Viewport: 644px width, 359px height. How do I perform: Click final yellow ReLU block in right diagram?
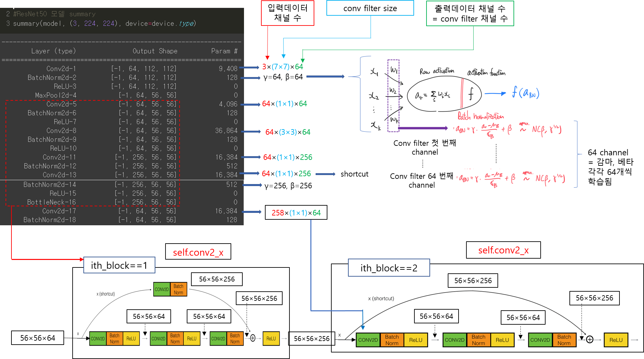coord(616,340)
